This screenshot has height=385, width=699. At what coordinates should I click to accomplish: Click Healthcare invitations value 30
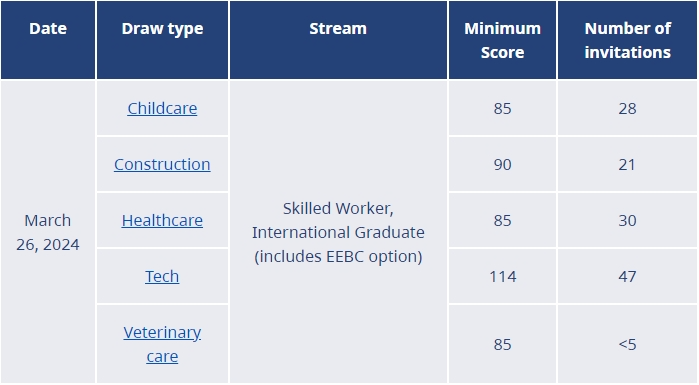[x=627, y=221]
